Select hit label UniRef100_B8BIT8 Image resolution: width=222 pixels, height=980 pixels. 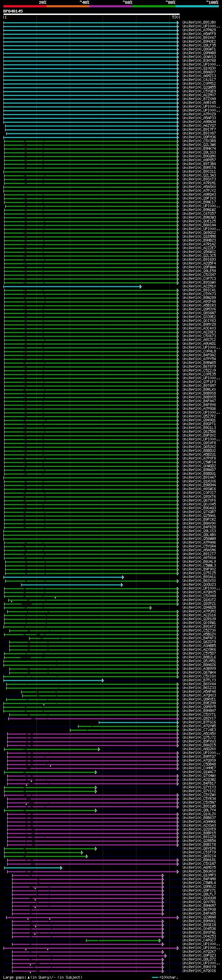199,844
